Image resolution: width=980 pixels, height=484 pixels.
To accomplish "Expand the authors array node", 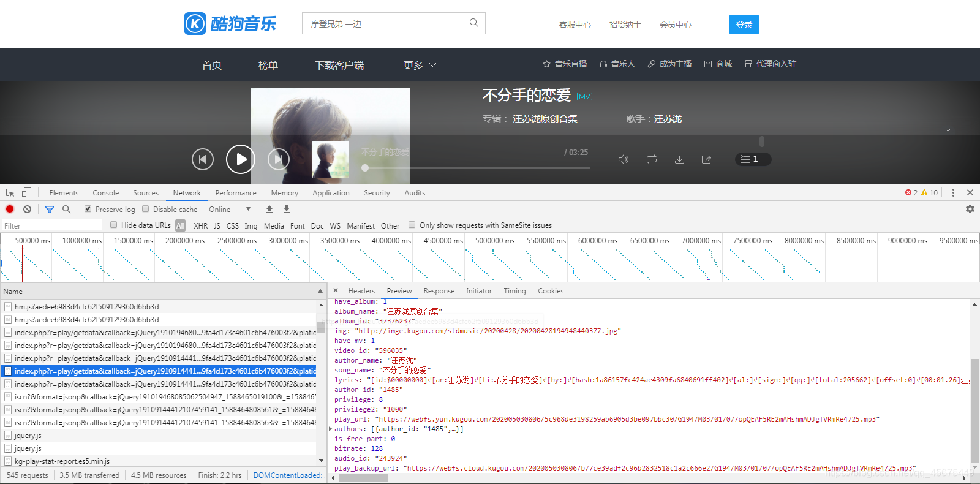I will pos(331,429).
